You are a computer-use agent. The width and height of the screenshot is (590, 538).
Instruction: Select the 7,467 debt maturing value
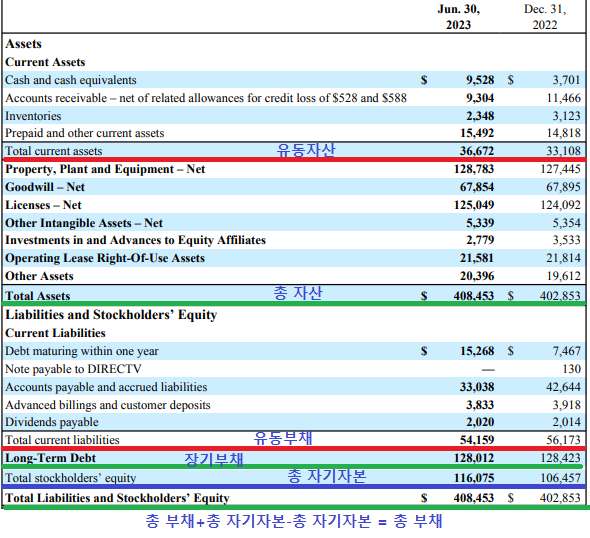(566, 351)
